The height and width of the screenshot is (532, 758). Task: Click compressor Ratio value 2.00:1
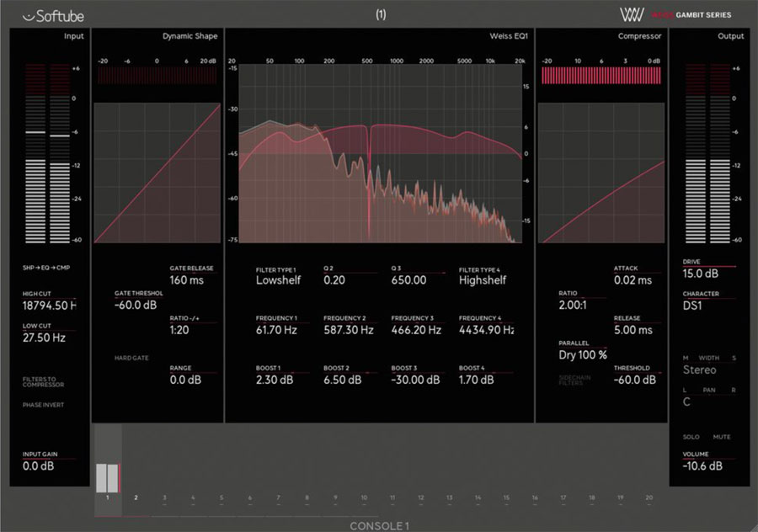click(573, 306)
